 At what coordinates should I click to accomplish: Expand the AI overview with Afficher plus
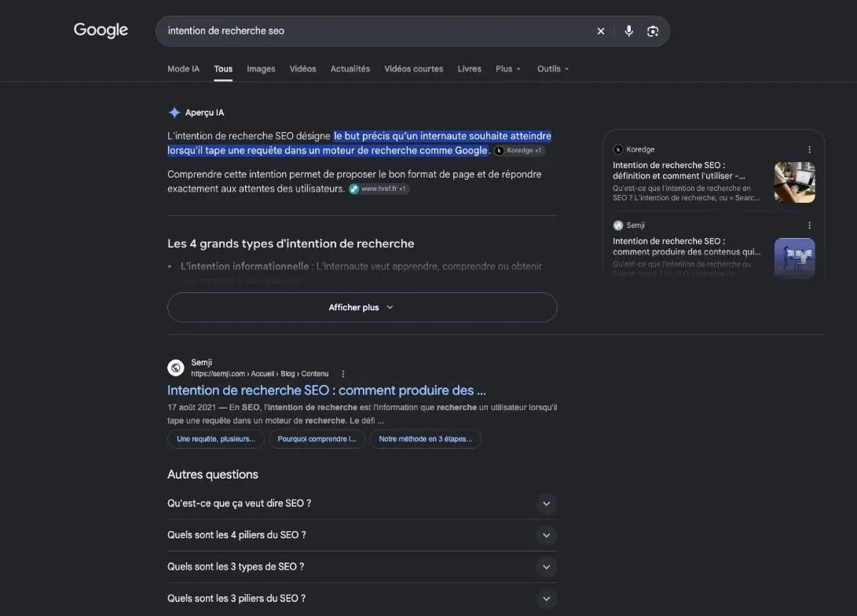click(x=362, y=307)
